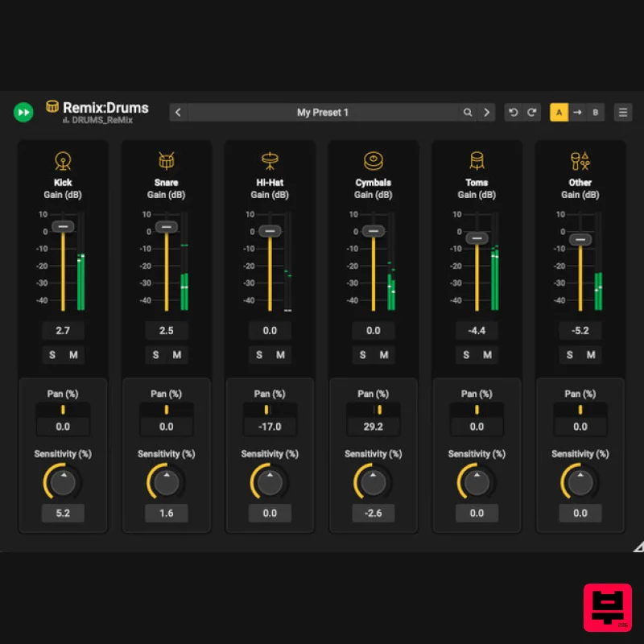The image size is (644, 644).
Task: Click the My Preset 1 name field
Action: point(323,113)
